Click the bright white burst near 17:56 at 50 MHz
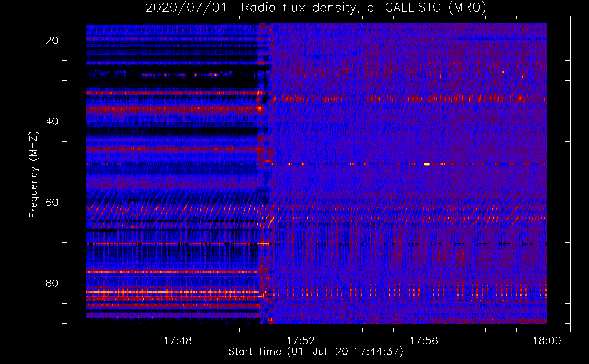The width and height of the screenshot is (589, 364). 427,165
